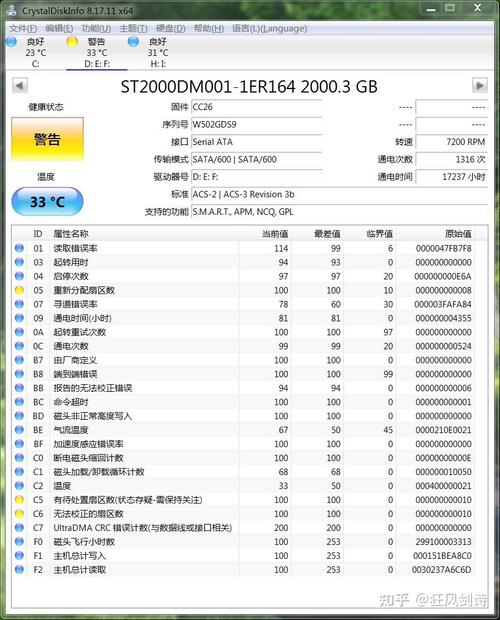Click the drive letter field D: E: F:

256,177
